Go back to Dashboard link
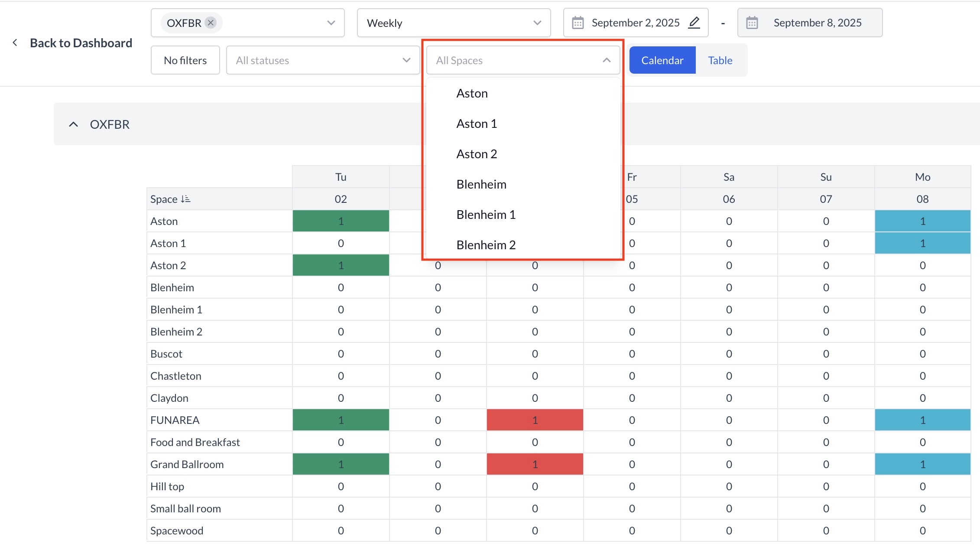This screenshot has width=980, height=547. (x=81, y=42)
